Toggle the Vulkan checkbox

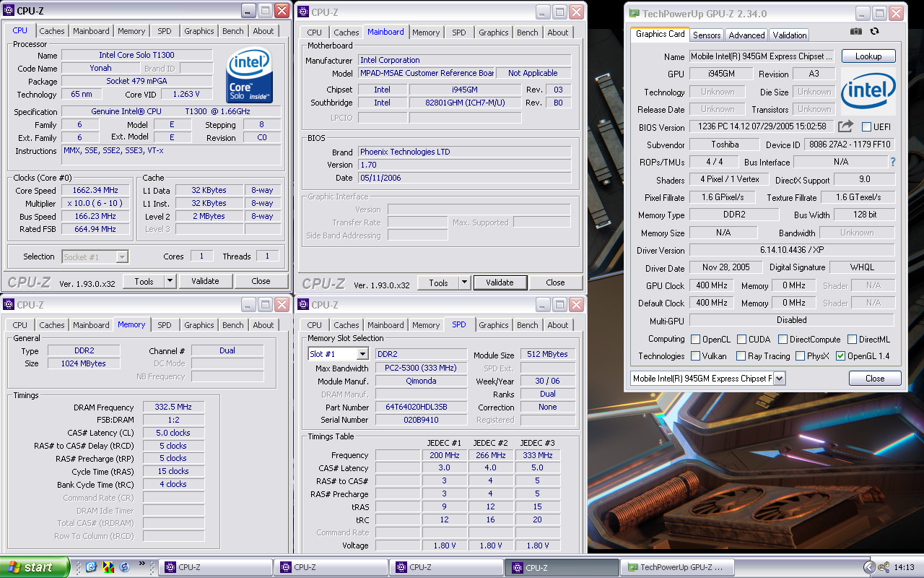(695, 355)
